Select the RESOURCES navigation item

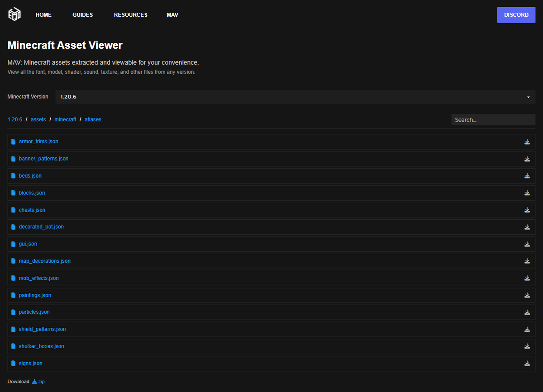(x=130, y=14)
